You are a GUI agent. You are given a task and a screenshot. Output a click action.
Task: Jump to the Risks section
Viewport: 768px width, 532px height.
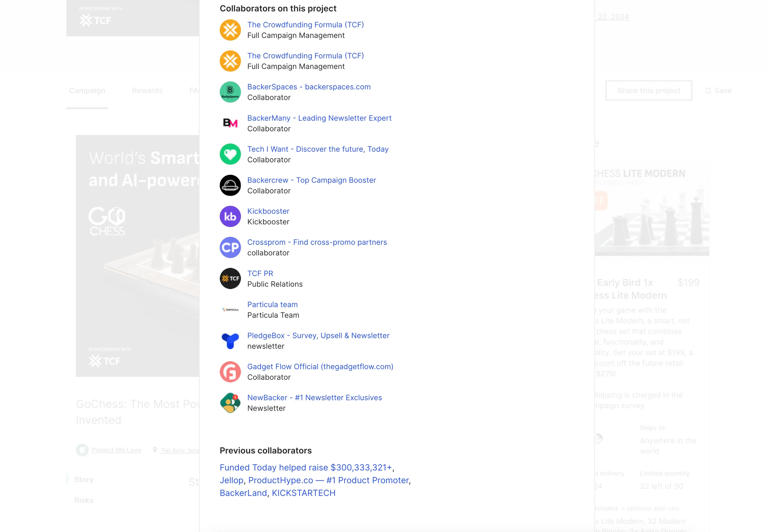[x=84, y=500]
